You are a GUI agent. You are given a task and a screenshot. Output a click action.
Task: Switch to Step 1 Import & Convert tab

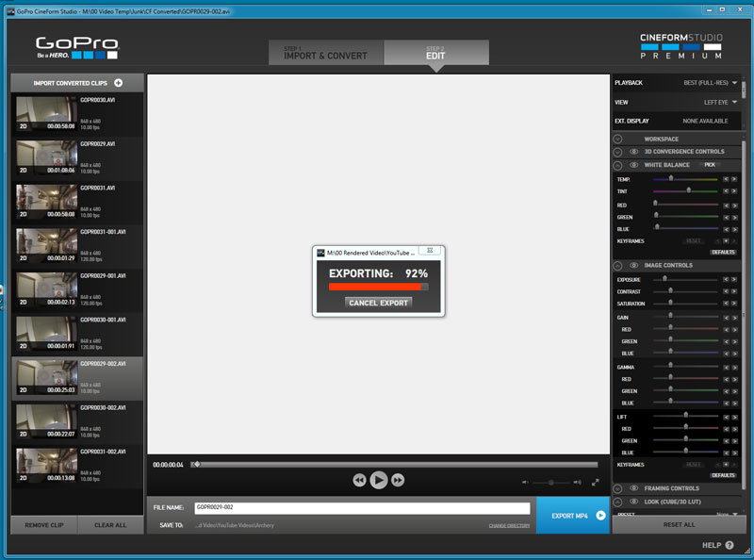pos(326,53)
